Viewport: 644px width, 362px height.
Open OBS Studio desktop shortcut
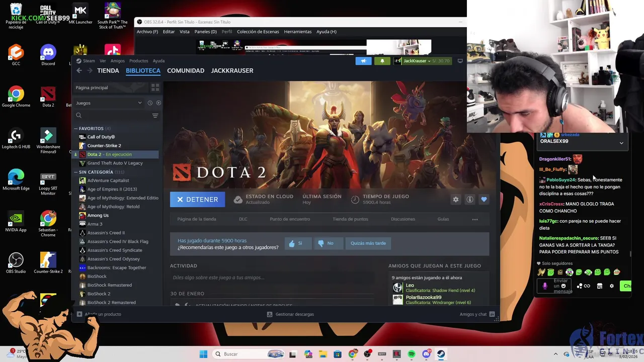(16, 263)
